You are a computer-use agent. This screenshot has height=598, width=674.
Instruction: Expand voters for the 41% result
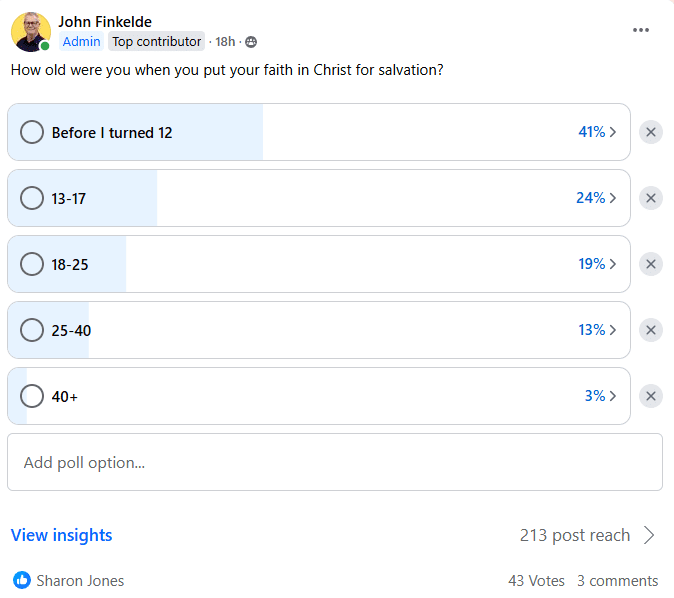pos(597,132)
